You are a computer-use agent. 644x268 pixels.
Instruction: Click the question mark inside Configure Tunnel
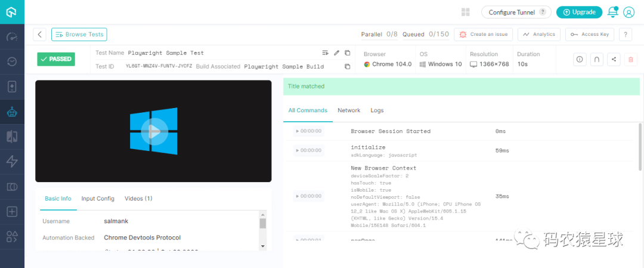(x=543, y=13)
